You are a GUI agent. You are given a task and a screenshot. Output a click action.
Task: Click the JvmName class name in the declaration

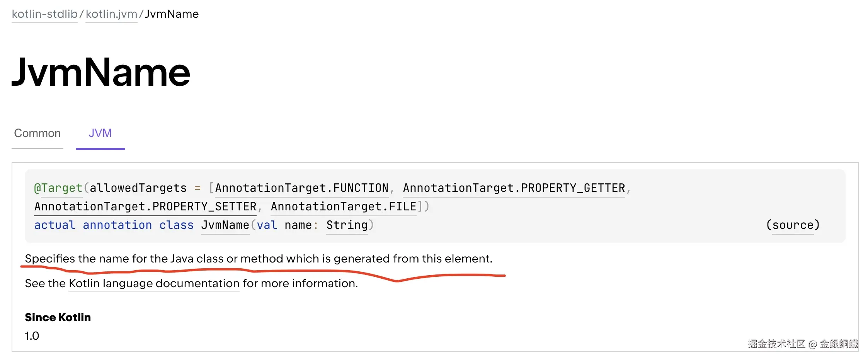pos(225,225)
